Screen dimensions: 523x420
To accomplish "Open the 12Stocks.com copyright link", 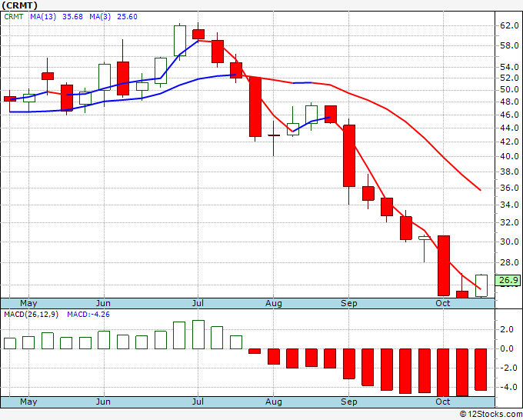I will 491,415.
